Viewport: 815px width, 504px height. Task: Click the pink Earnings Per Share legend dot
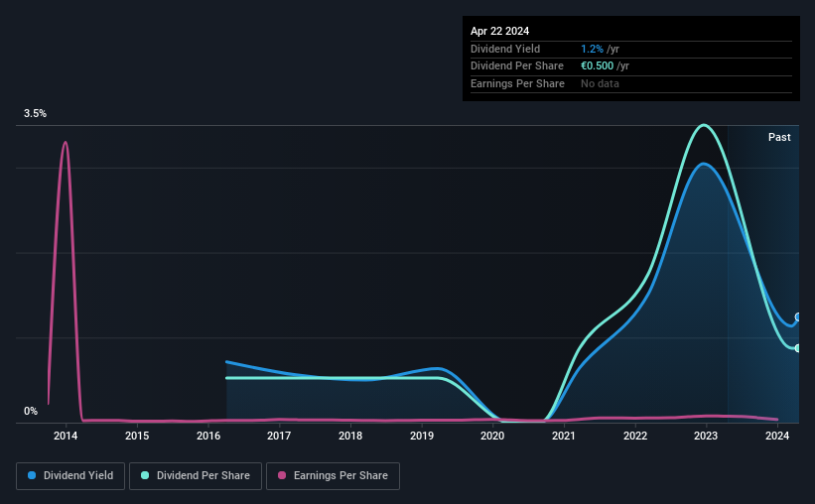click(282, 475)
